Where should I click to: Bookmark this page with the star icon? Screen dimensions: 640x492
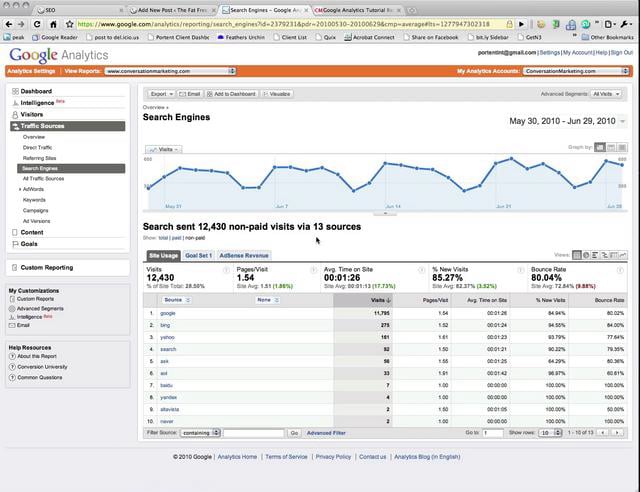70,24
